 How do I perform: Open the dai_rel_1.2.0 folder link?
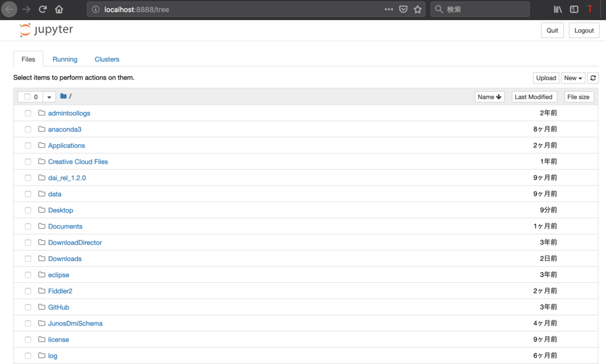tap(67, 178)
